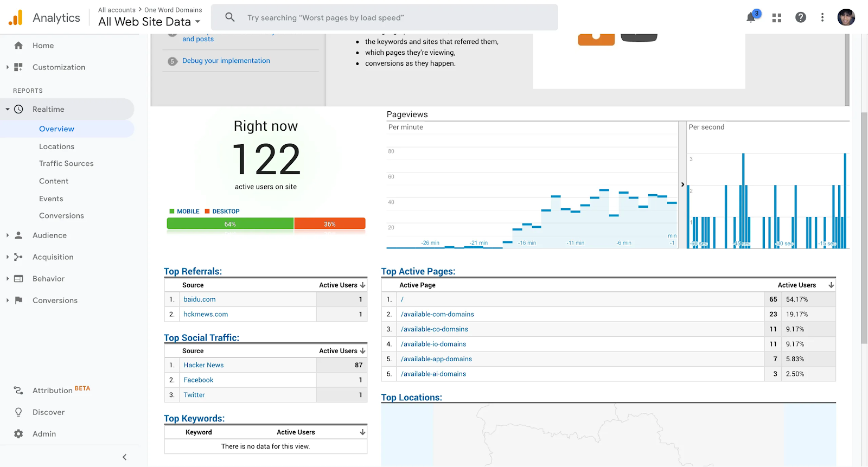
Task: Select Realtime Locations report
Action: pyautogui.click(x=56, y=146)
